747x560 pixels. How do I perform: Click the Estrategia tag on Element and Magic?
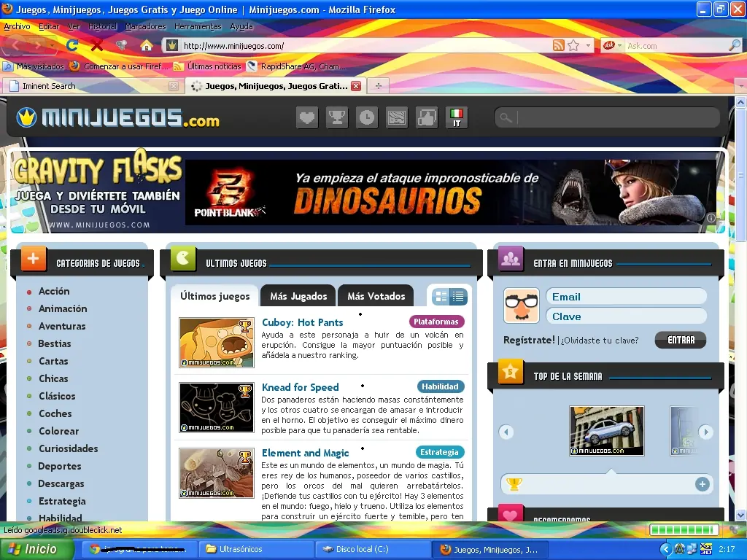[439, 452]
